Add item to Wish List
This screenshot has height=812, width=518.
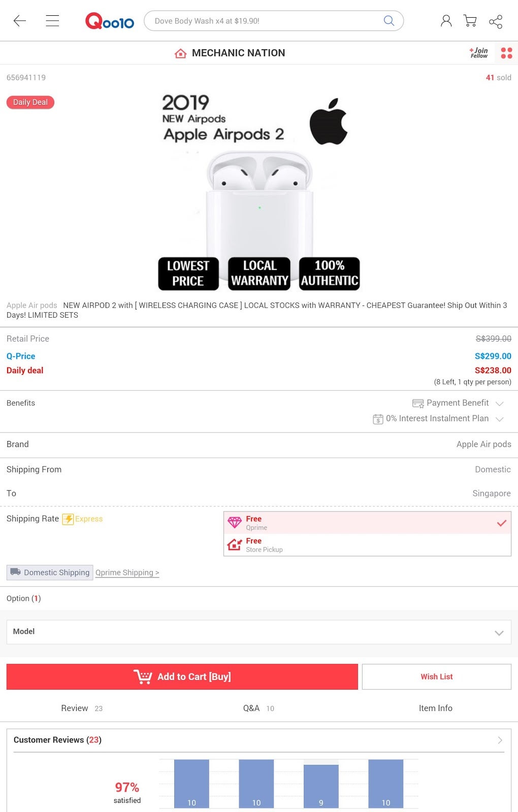[436, 676]
